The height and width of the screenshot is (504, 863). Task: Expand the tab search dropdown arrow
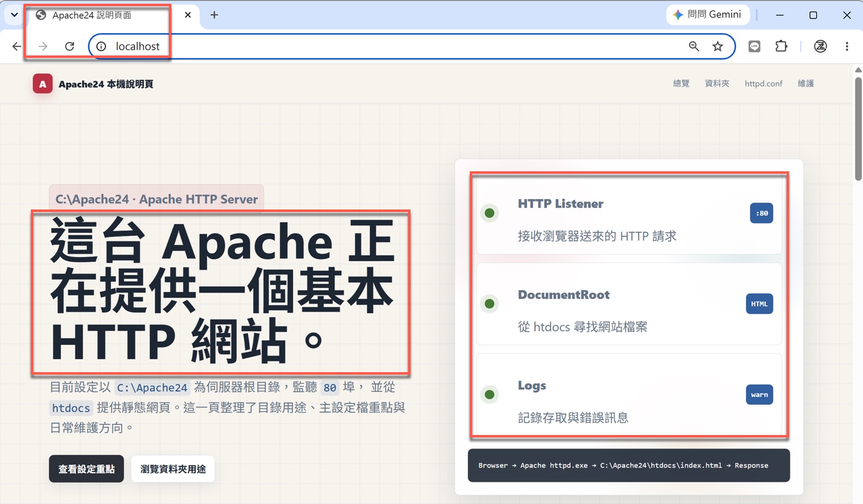14,15
